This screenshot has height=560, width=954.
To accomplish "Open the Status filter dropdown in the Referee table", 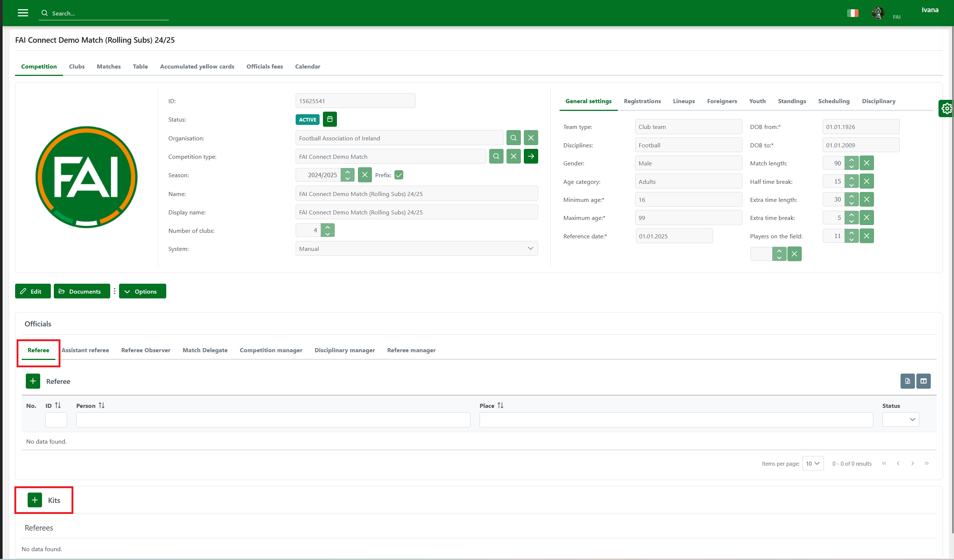I will pyautogui.click(x=900, y=419).
